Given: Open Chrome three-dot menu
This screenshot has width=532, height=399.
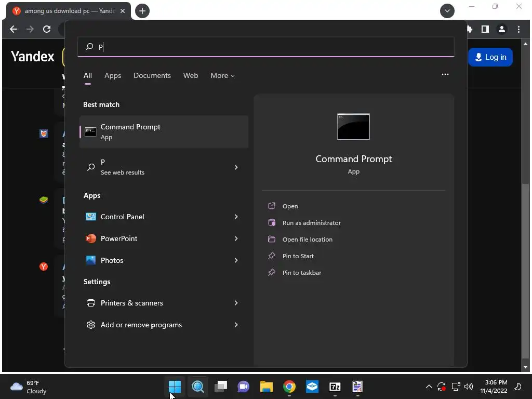Looking at the screenshot, I should coord(519,29).
